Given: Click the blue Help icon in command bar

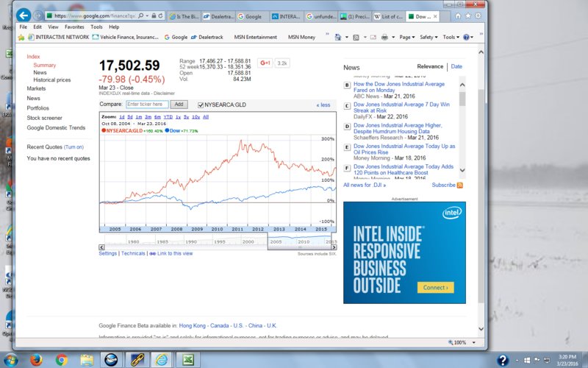Looking at the screenshot, I should [x=466, y=38].
